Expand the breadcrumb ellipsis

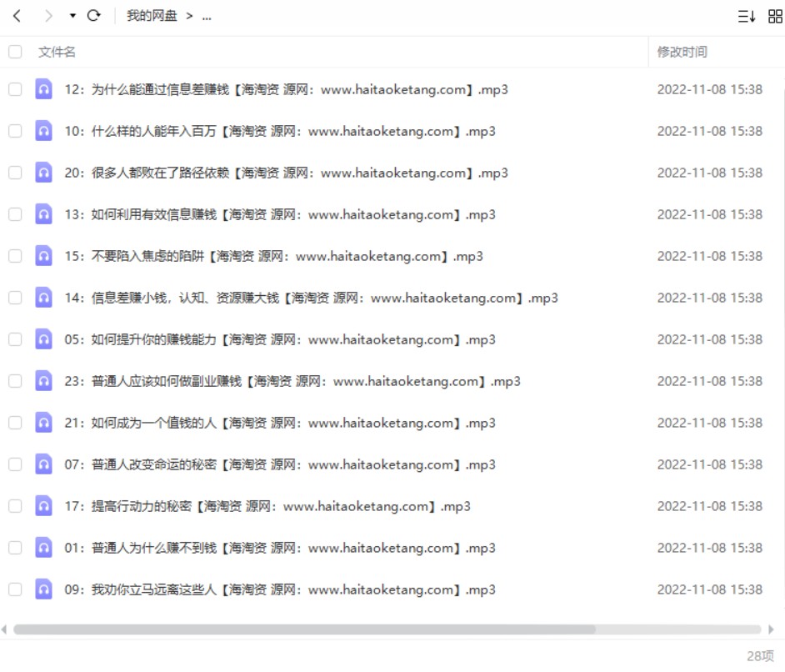pyautogui.click(x=207, y=17)
